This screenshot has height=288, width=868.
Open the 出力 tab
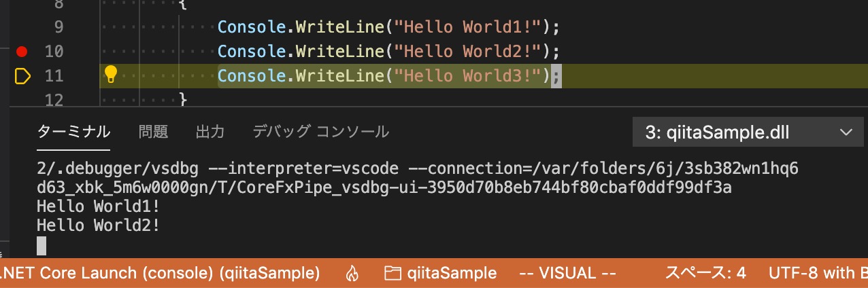coord(210,132)
